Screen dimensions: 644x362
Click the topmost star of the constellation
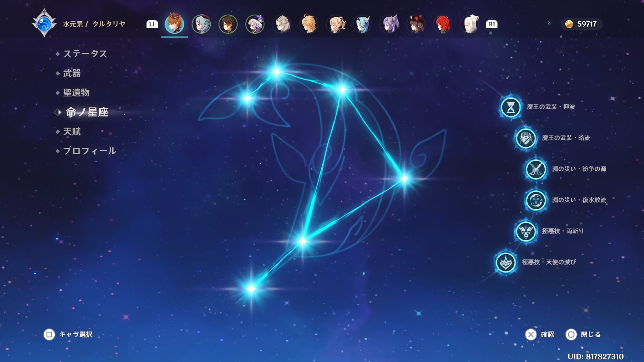point(276,72)
